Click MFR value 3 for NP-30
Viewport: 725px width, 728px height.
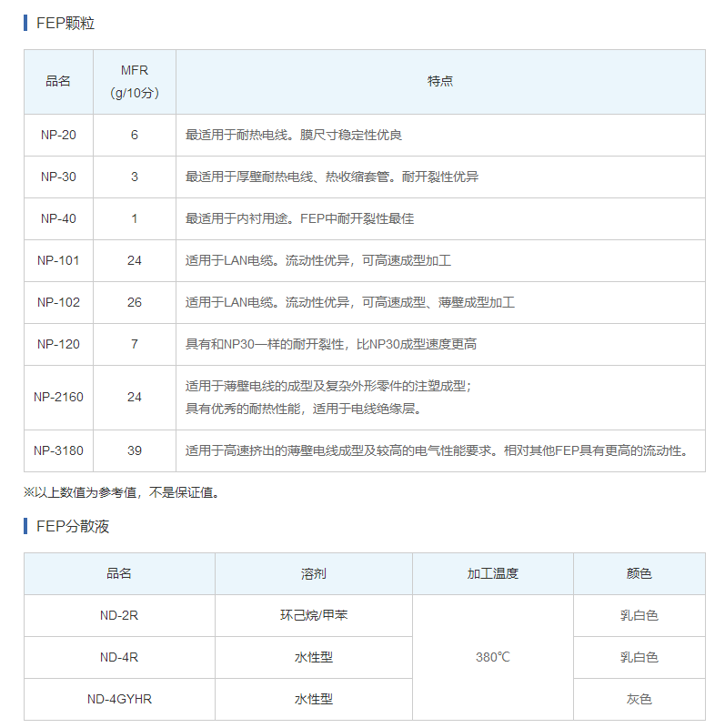135,177
